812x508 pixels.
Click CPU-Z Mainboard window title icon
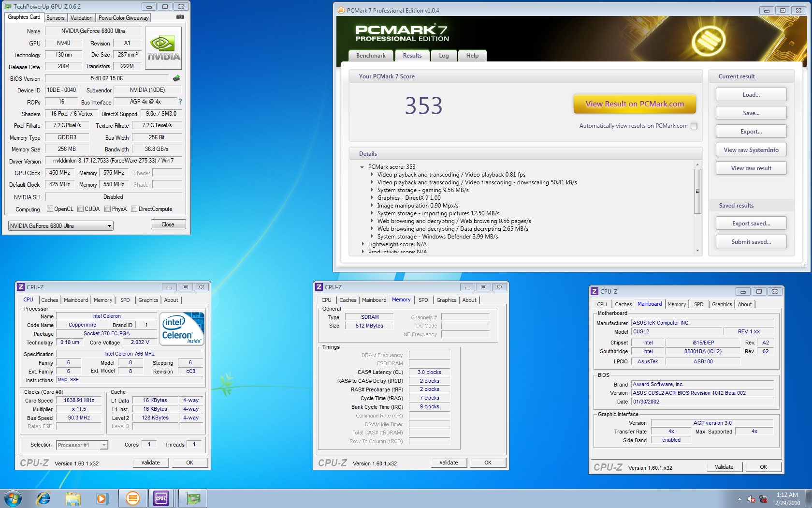594,291
